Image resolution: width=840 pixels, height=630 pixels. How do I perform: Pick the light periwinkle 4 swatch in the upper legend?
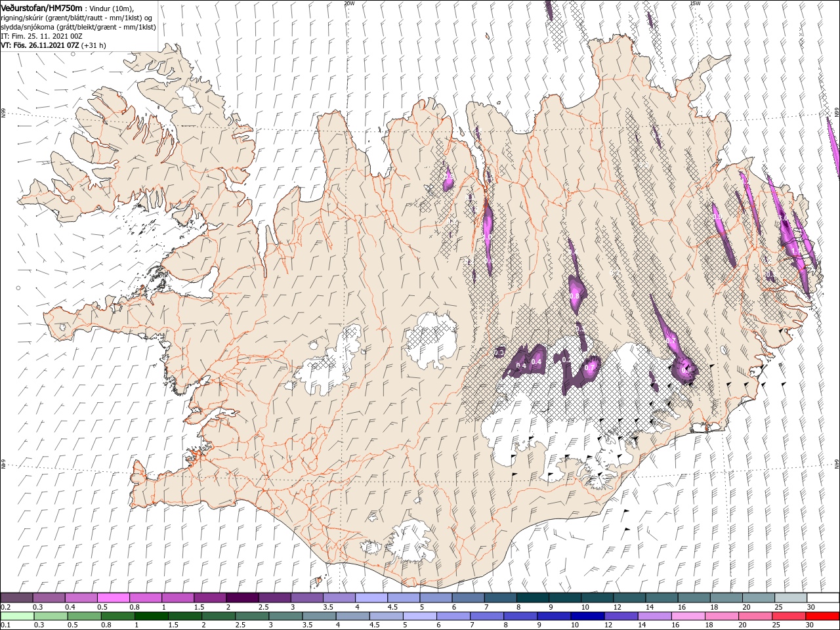coord(371,598)
